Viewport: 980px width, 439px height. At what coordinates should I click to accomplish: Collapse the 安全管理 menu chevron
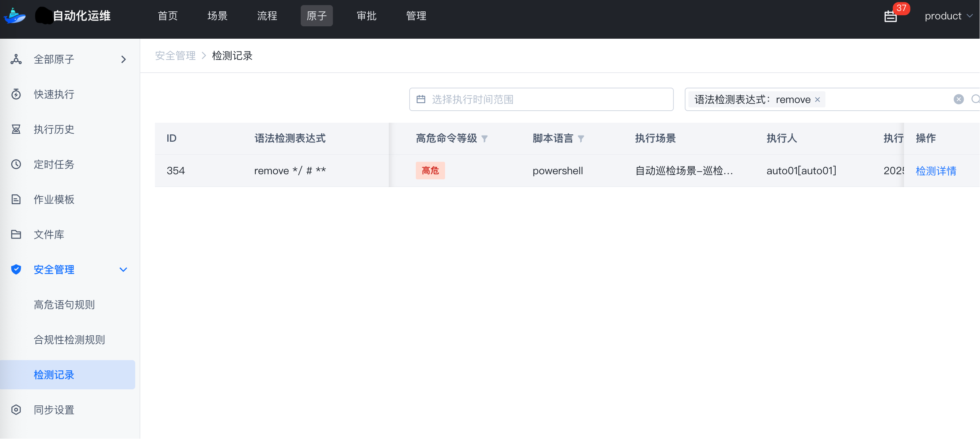[x=123, y=269]
